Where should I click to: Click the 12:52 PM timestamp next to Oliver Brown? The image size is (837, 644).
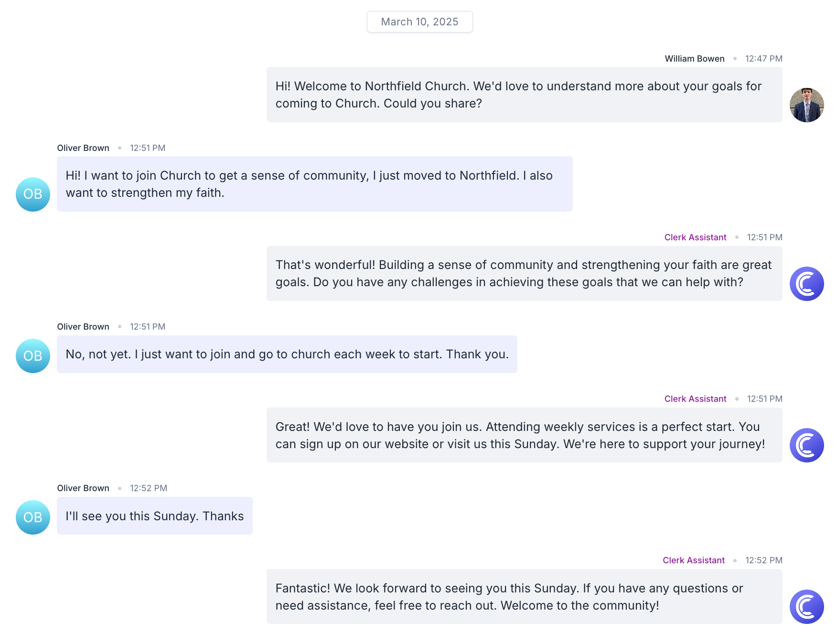149,488
